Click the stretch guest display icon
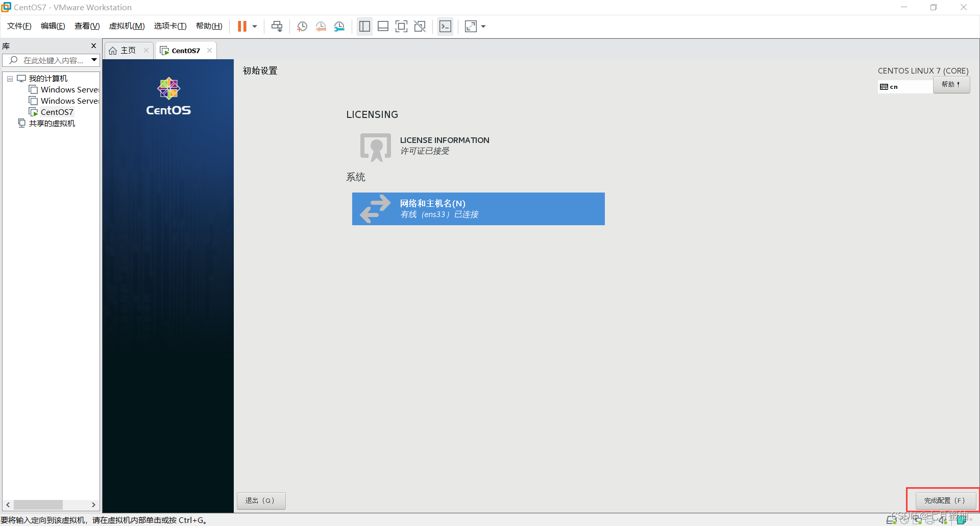Screen dimensions: 980x526 [471, 27]
